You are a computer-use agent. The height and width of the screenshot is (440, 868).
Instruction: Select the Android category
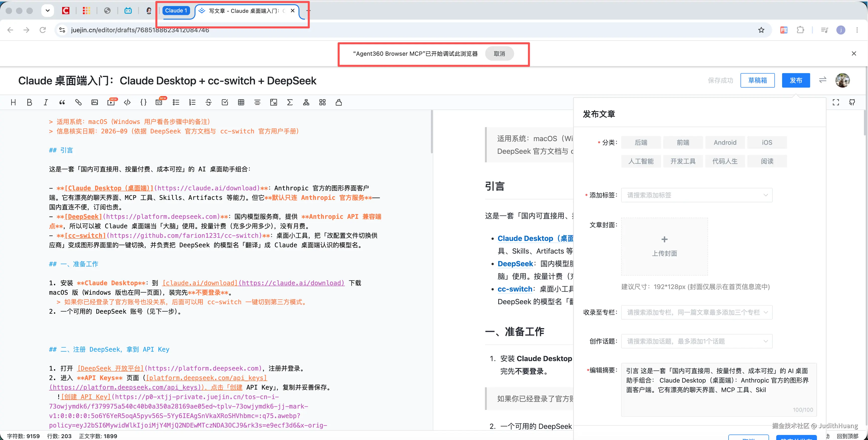[x=725, y=143]
